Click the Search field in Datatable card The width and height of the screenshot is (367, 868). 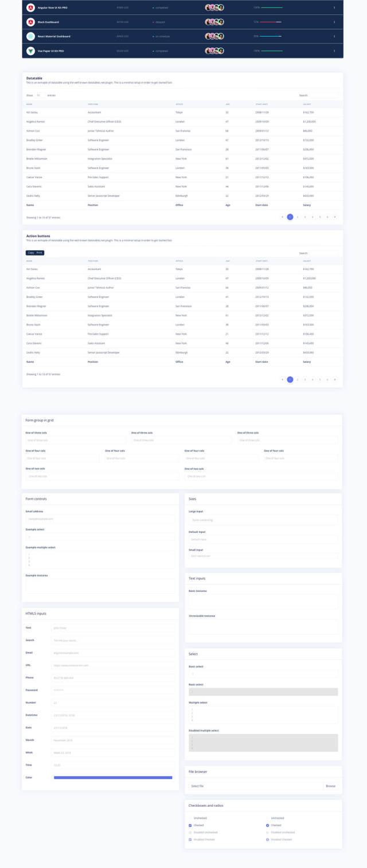(x=323, y=95)
